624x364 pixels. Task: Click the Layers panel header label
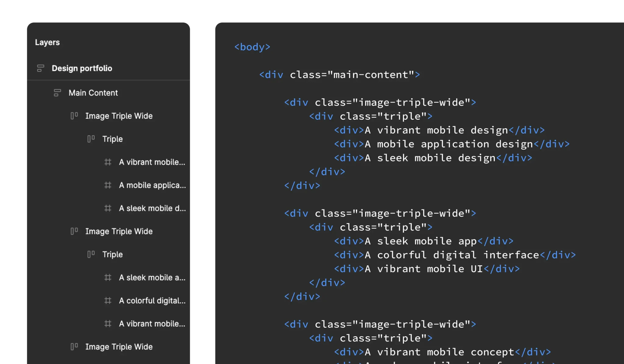(47, 42)
